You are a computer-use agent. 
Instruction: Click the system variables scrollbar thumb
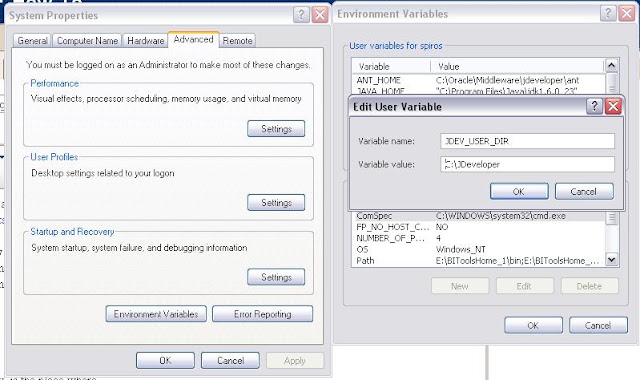[611, 218]
